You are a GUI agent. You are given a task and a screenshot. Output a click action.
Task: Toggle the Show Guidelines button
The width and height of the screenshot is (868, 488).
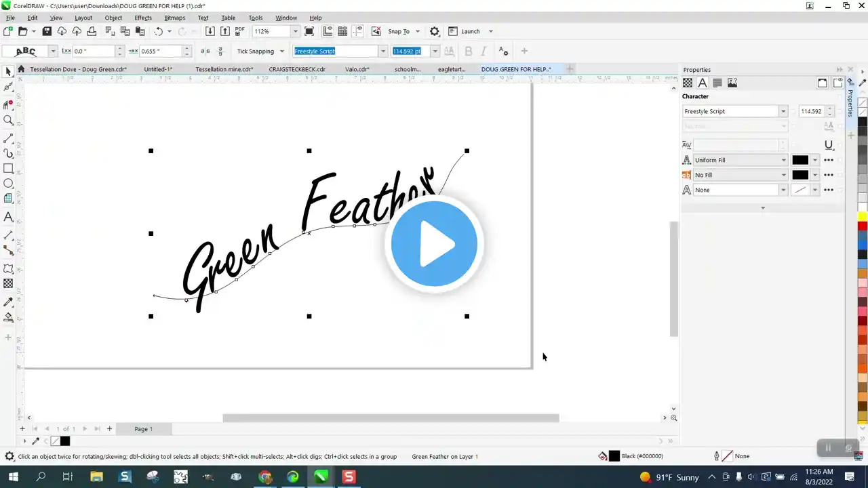click(358, 31)
